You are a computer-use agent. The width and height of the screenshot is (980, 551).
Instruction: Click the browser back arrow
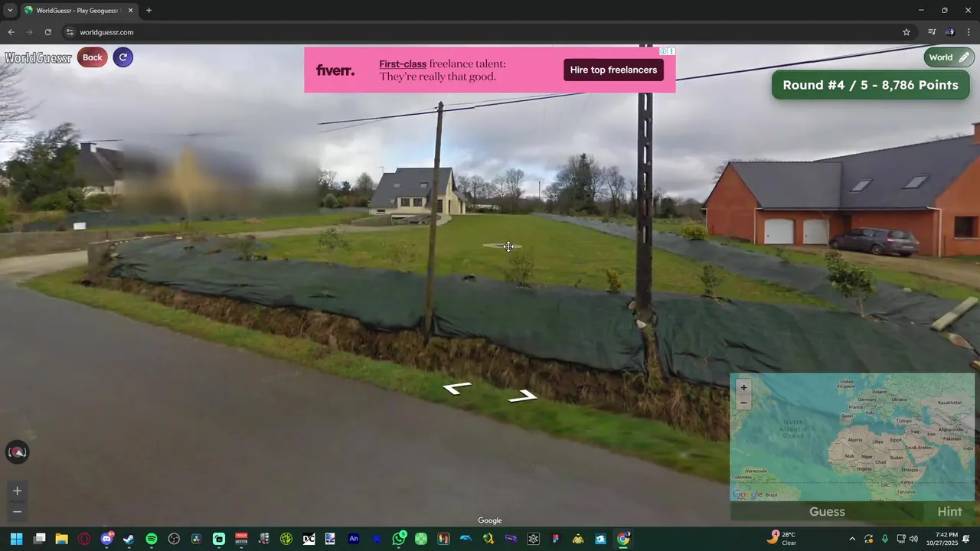[11, 32]
